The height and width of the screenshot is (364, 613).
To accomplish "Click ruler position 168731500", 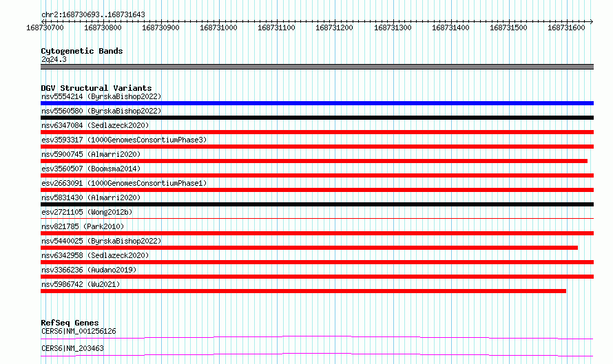I will tap(508, 28).
